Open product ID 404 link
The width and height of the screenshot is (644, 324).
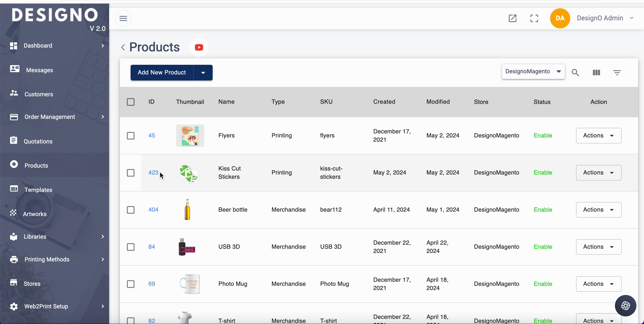coord(153,210)
